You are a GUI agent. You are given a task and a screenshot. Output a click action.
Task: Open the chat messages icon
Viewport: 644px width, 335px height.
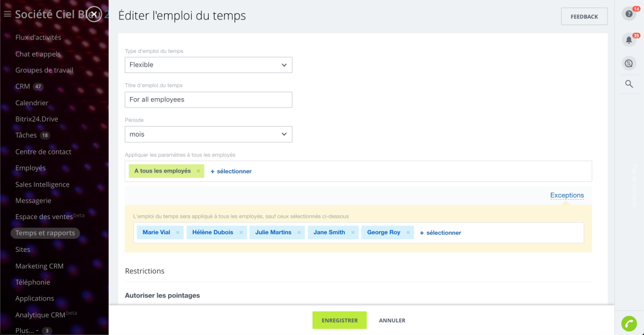(x=628, y=63)
